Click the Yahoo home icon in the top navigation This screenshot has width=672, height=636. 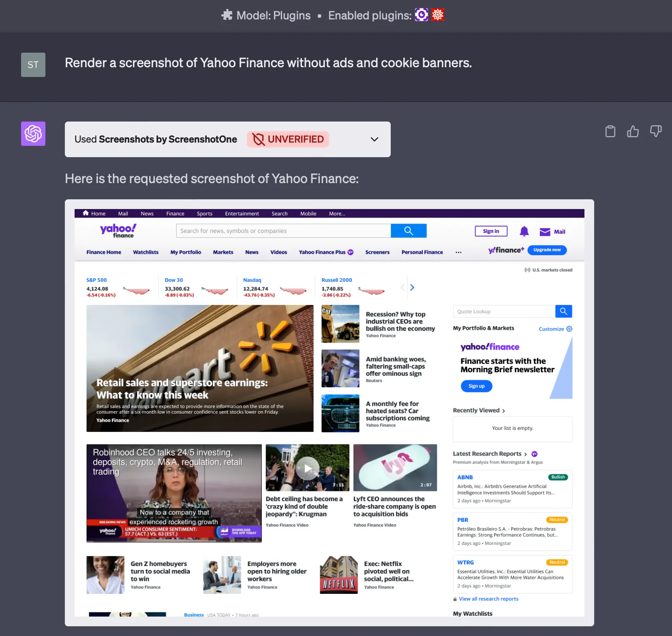[86, 213]
